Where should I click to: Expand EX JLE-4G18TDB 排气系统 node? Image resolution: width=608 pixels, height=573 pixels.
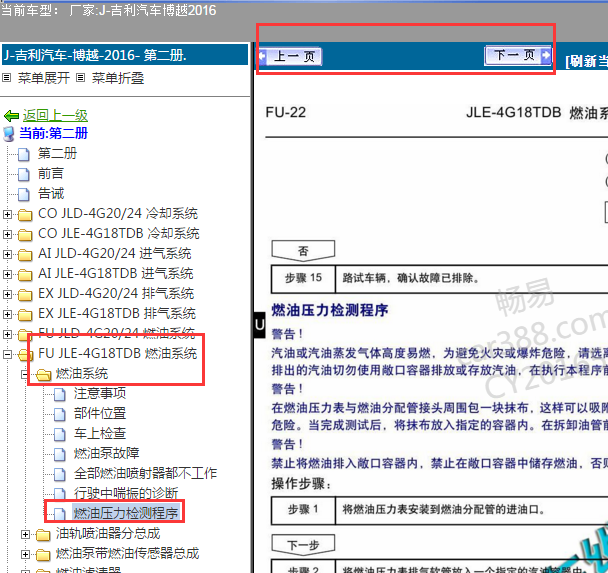[7, 314]
